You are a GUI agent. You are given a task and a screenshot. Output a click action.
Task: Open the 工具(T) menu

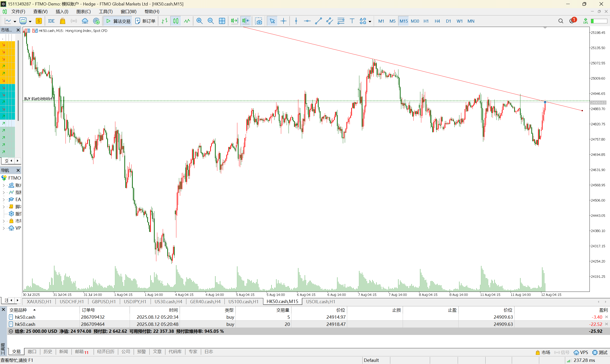pyautogui.click(x=106, y=11)
